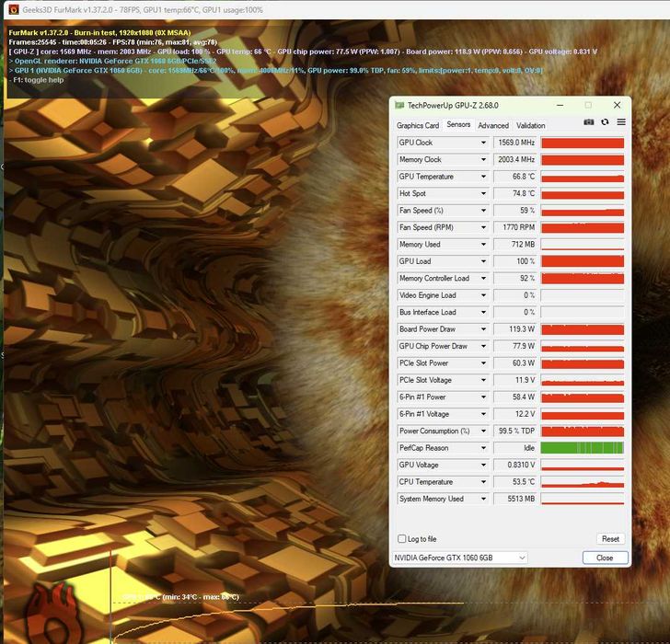Open the GPU Temperature sensor dropdown
This screenshot has width=670, height=644.
coord(483,177)
